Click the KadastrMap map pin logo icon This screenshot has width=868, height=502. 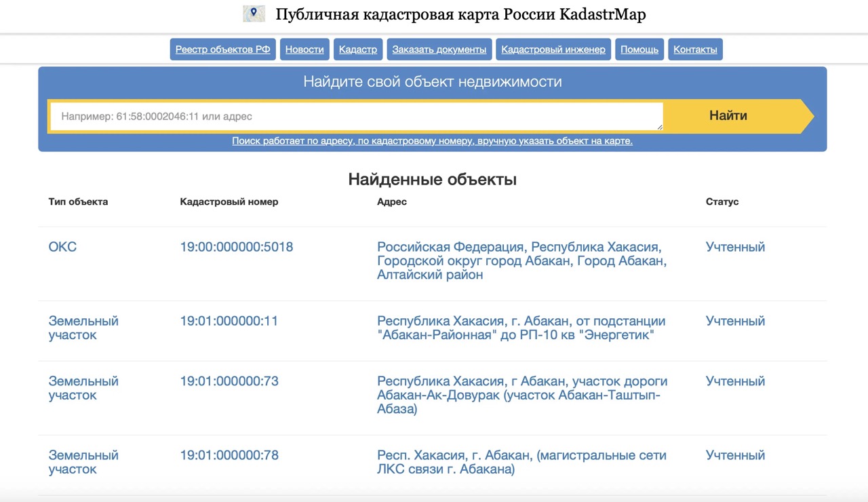coord(254,14)
